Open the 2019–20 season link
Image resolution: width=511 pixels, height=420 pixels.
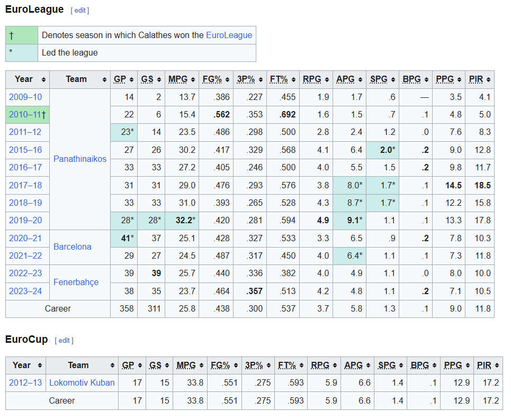coord(25,221)
